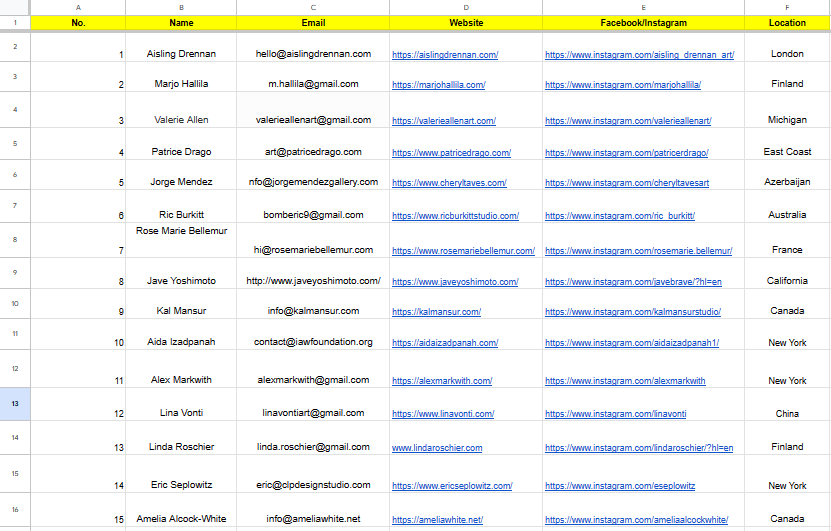Open the www.lindaroschier.com link

pos(437,448)
